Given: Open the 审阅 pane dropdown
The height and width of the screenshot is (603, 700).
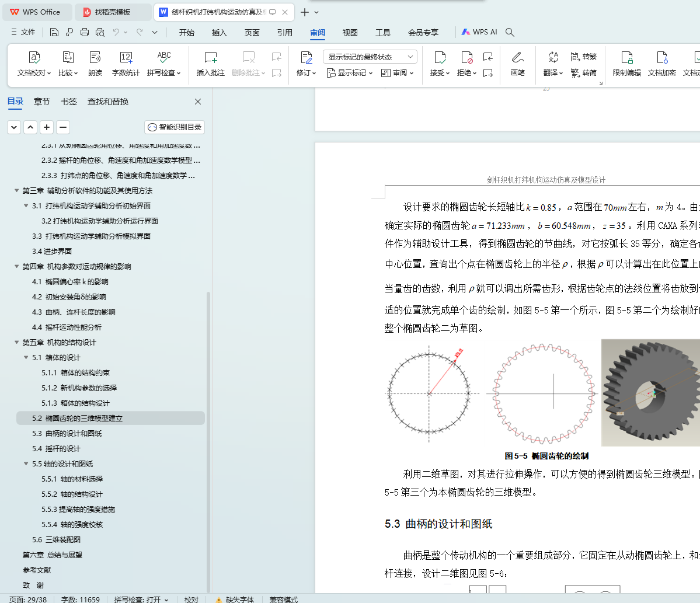Looking at the screenshot, I should point(398,73).
